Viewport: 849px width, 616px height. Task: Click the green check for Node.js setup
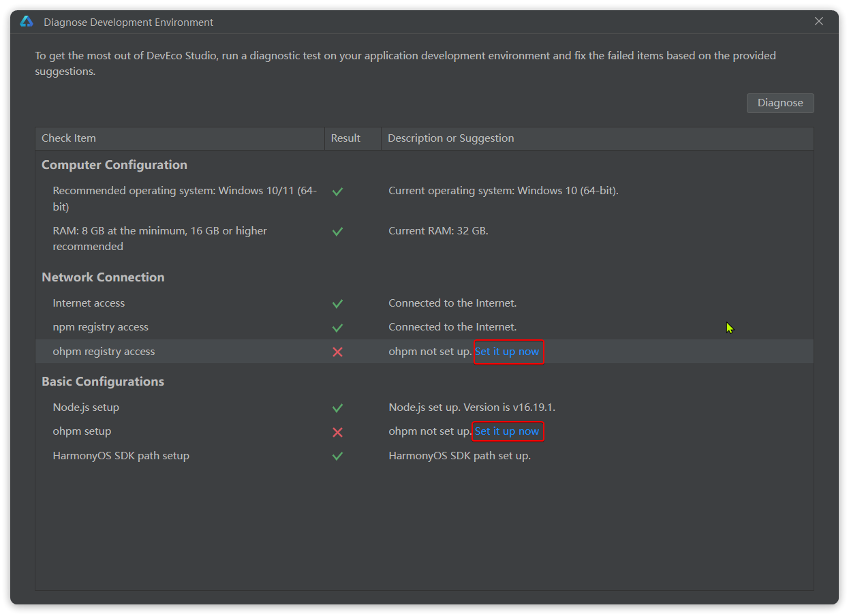point(337,408)
